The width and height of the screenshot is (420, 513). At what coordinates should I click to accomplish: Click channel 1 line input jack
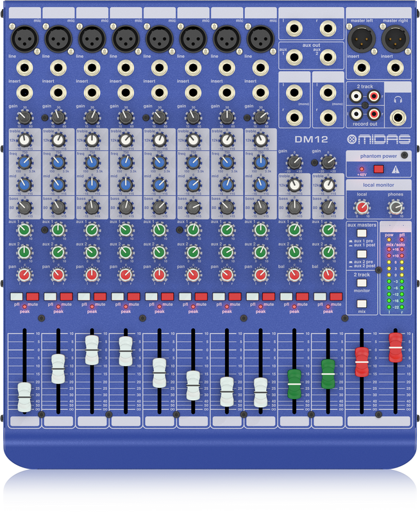pyautogui.click(x=24, y=68)
